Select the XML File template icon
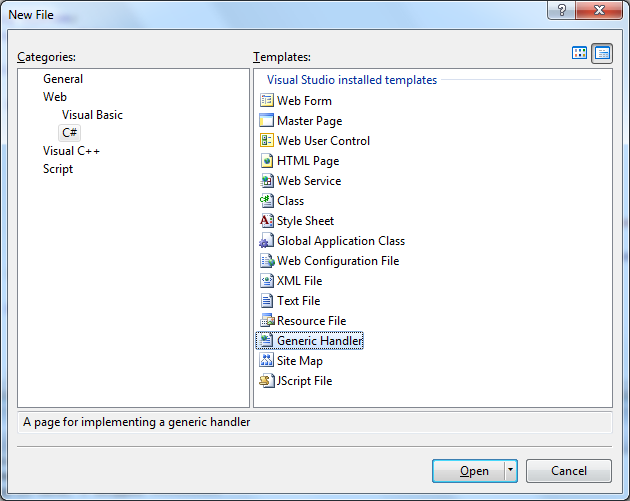This screenshot has width=630, height=501. click(267, 281)
